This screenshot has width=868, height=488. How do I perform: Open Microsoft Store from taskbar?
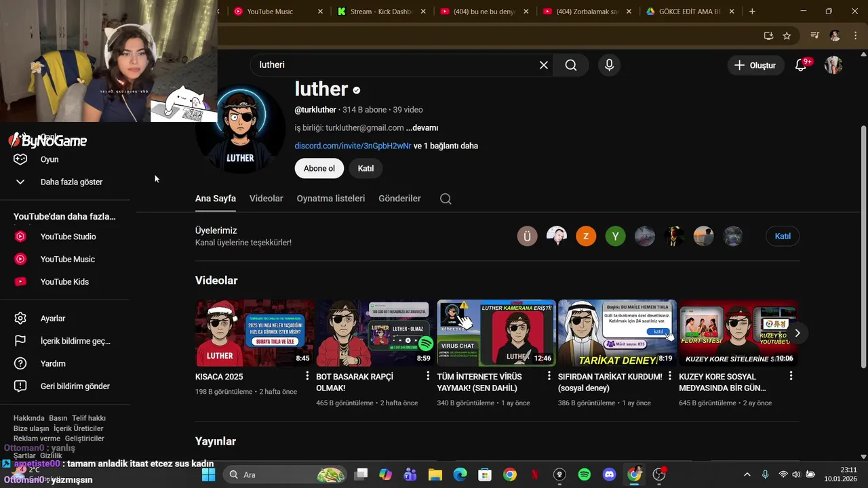coord(484,474)
